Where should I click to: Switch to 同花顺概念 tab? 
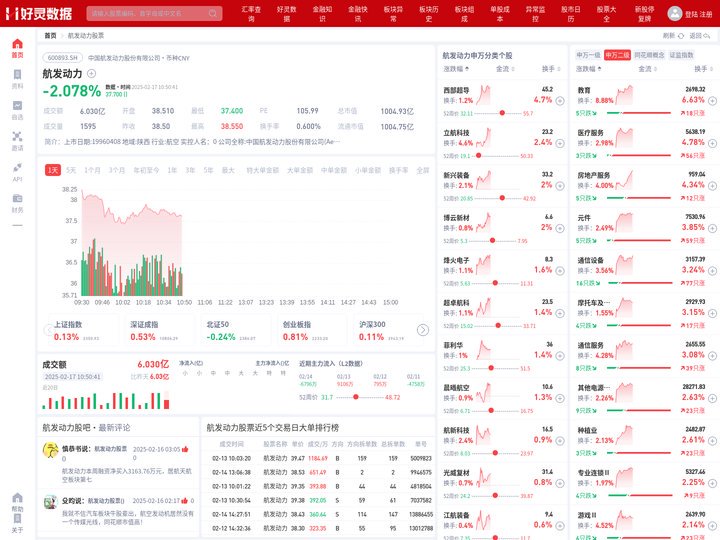649,55
